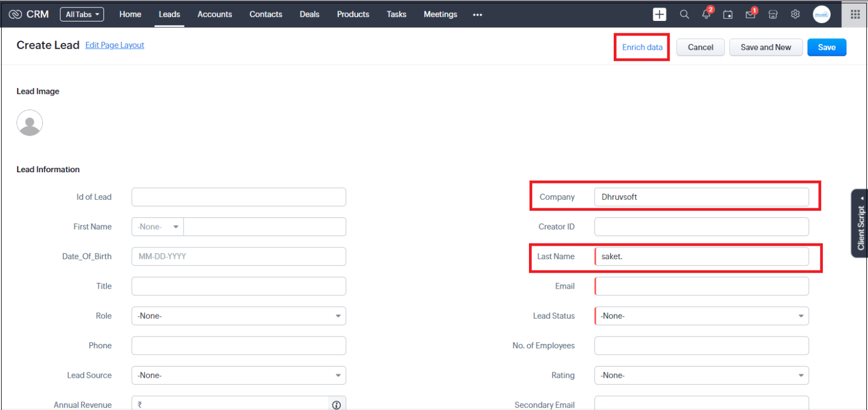This screenshot has height=410, width=868.
Task: Go to the Contacts module
Action: 266,14
